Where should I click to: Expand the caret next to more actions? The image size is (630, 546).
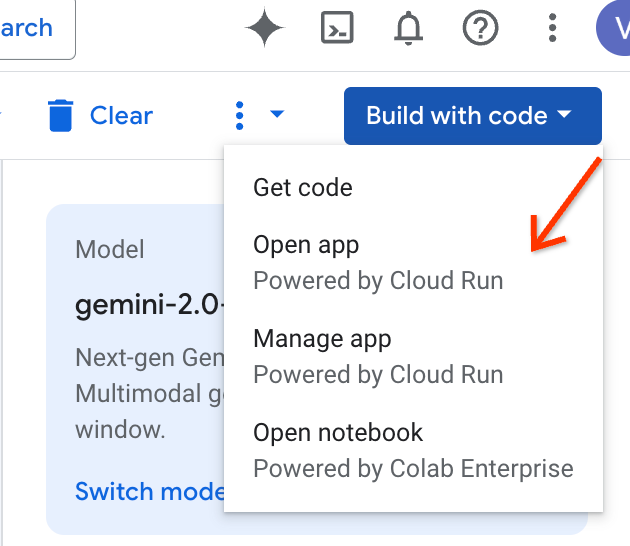(277, 115)
